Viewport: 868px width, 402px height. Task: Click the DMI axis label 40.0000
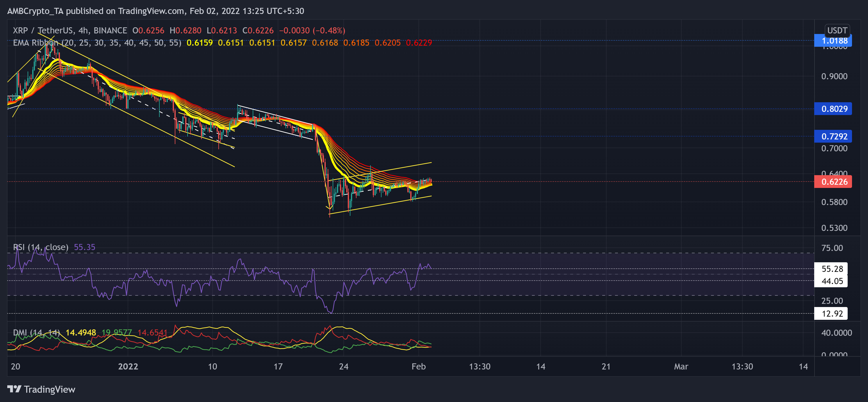coord(837,333)
